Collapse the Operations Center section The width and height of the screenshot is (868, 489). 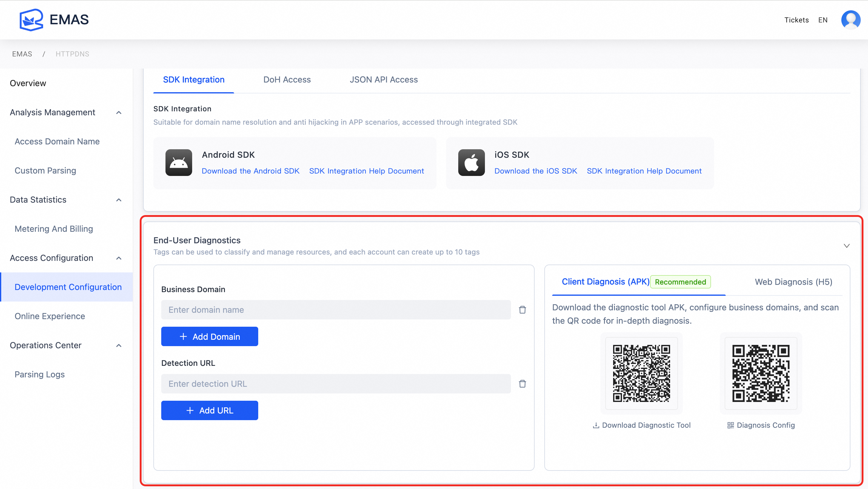point(119,346)
